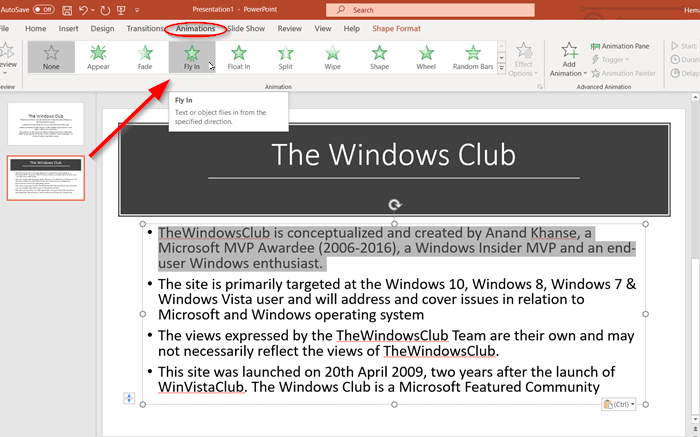700x437 pixels.
Task: Select the Float In animation
Action: [238, 57]
